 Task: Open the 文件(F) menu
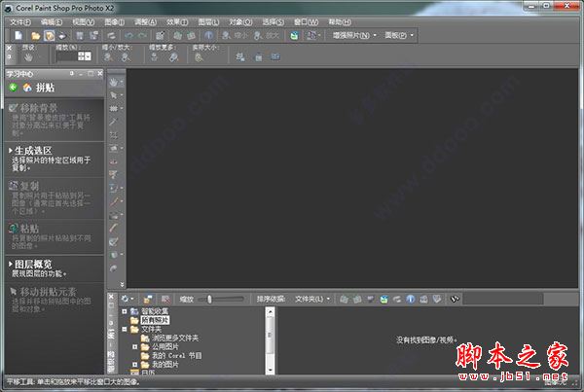[x=20, y=22]
